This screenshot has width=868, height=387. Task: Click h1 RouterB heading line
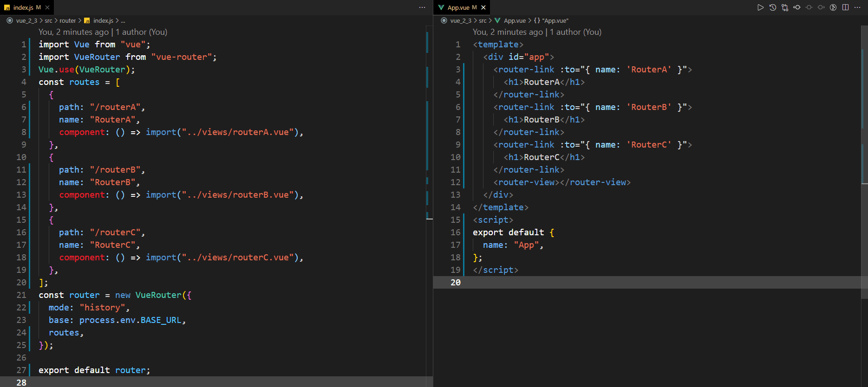544,120
